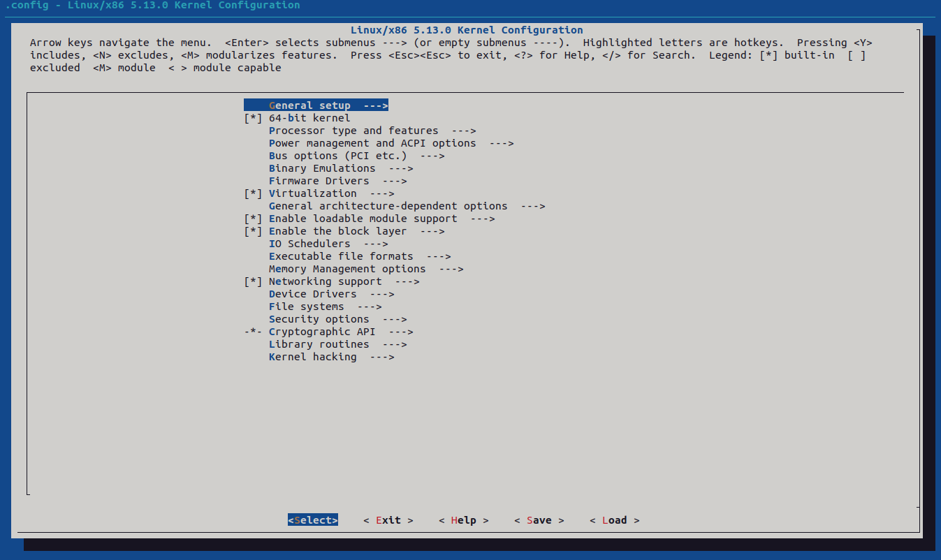Viewport: 941px width, 560px height.
Task: Open General architecture-dependent options submenu
Action: pos(407,206)
